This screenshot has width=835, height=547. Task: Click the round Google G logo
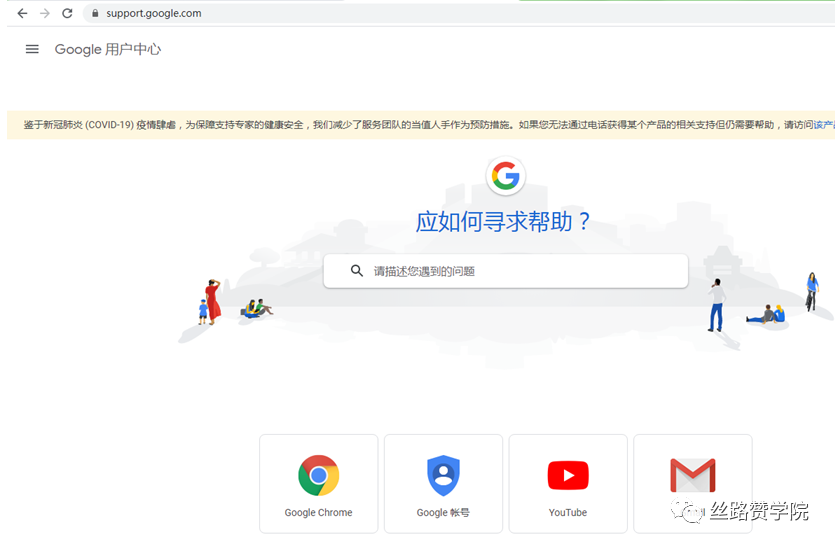(505, 176)
